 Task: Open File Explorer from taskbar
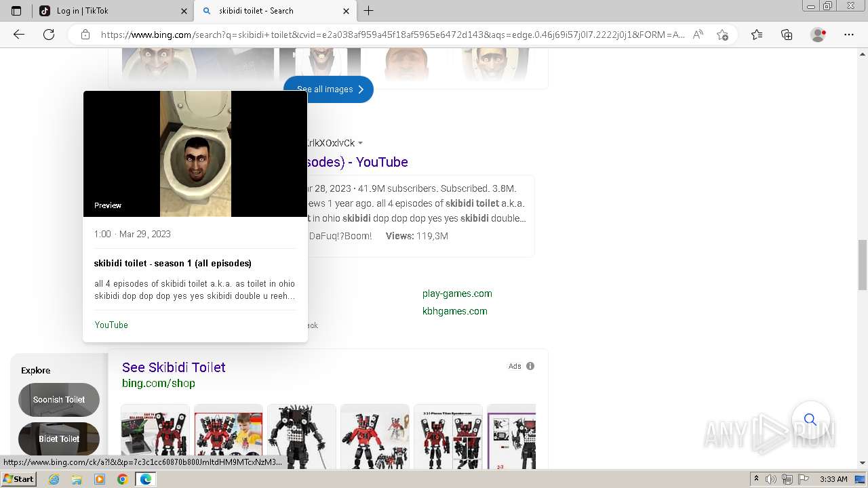pyautogui.click(x=77, y=479)
